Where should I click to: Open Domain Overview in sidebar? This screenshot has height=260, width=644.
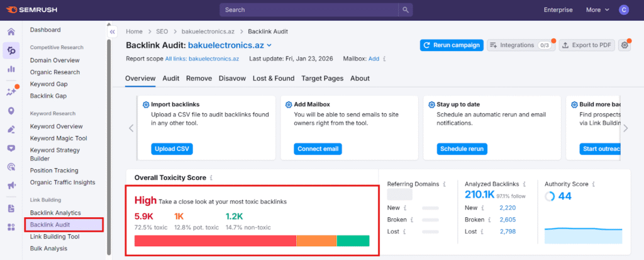(55, 60)
